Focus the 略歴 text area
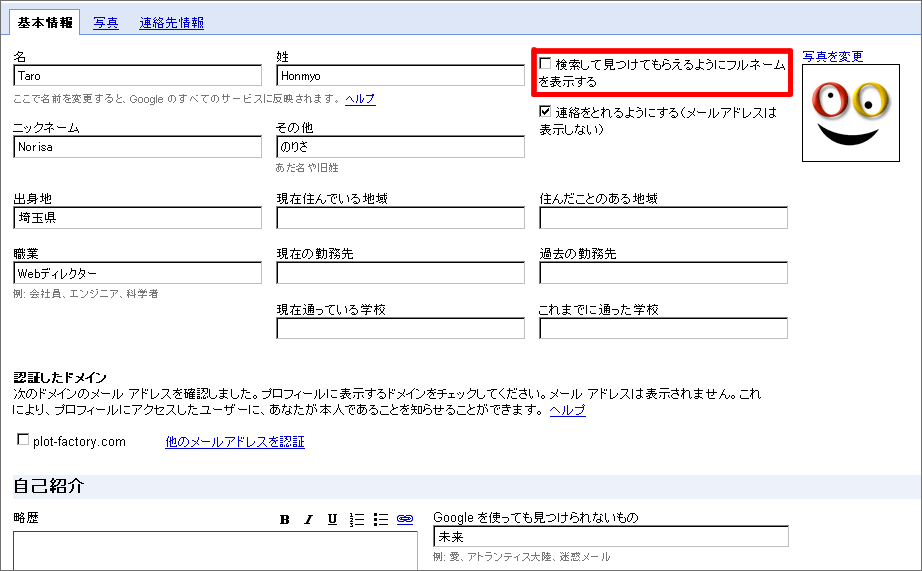Screen dimensions: 922x571 point(215,551)
